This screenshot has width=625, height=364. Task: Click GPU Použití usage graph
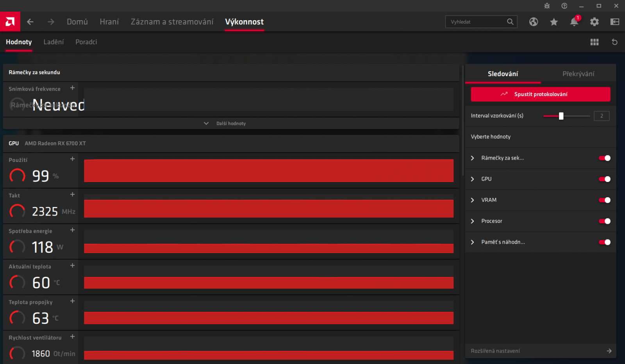pyautogui.click(x=269, y=171)
